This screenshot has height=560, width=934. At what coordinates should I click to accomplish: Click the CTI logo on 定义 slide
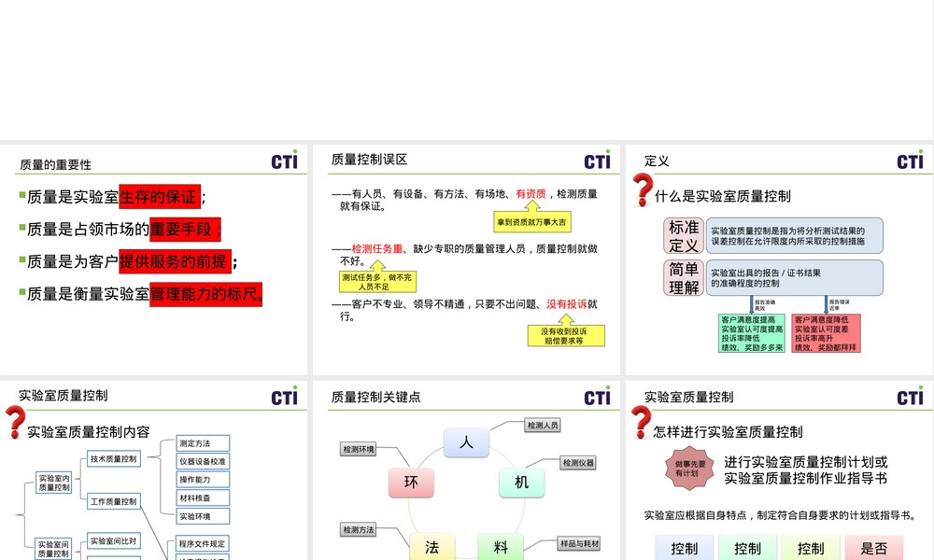[910, 161]
